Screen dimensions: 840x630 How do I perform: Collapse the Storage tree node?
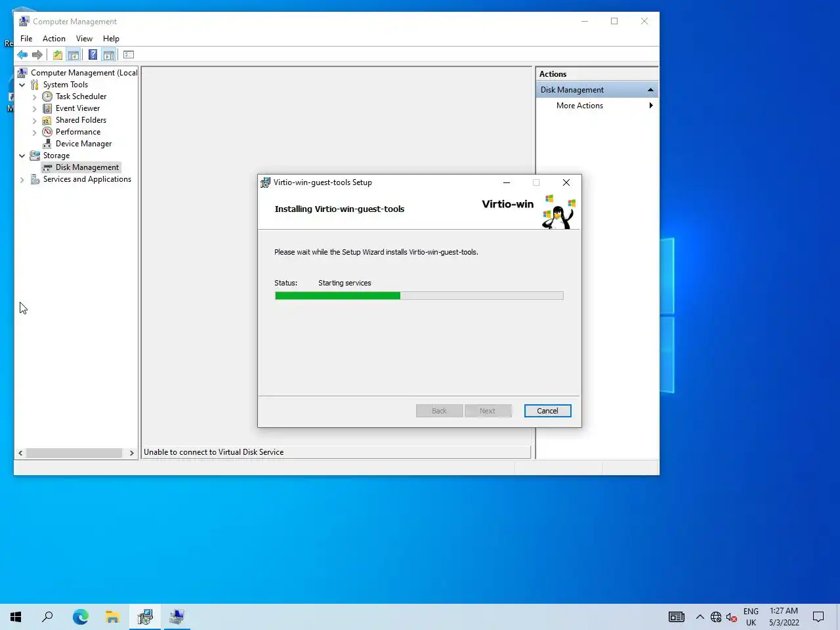(x=22, y=156)
